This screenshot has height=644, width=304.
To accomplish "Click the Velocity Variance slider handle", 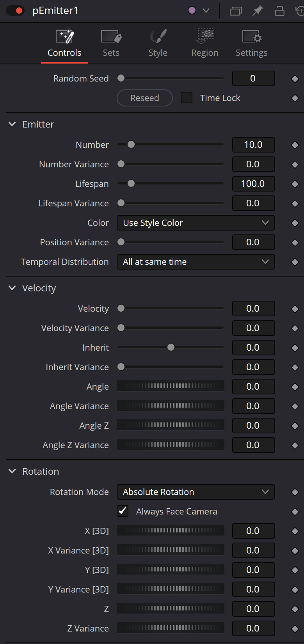I will (121, 328).
